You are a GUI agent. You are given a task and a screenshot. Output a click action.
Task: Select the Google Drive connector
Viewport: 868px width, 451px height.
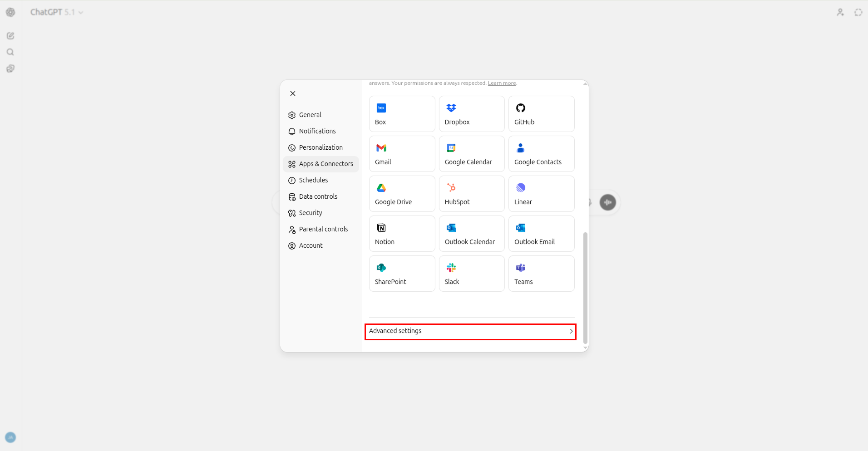402,194
